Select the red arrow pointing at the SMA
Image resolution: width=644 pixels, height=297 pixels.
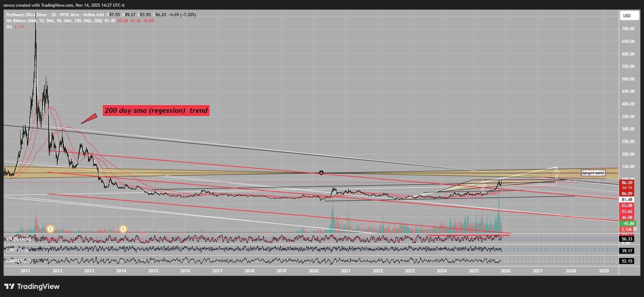pyautogui.click(x=89, y=118)
